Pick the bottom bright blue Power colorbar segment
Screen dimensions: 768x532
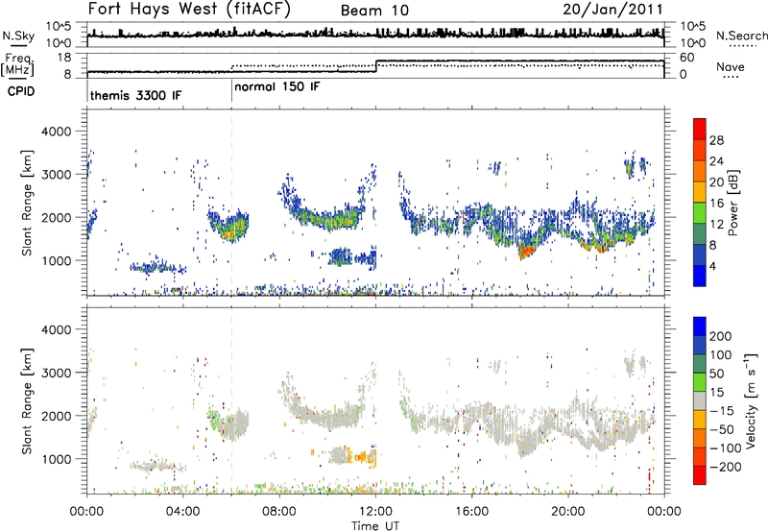pos(700,276)
